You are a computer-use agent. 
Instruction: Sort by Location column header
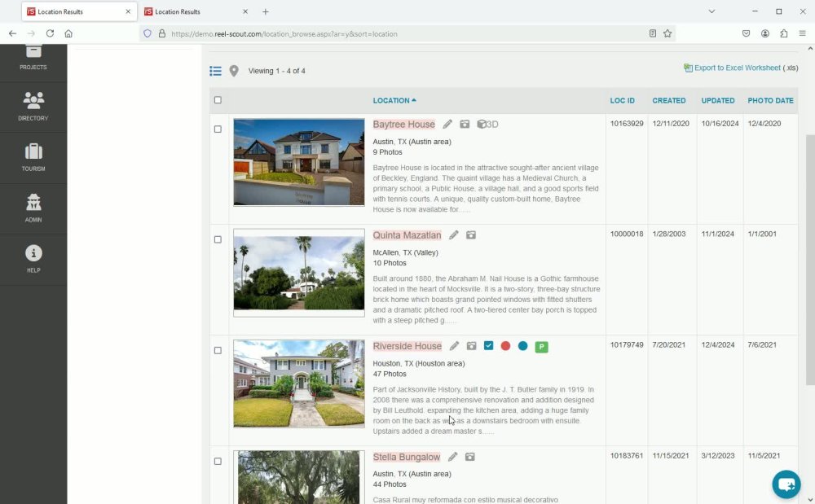[394, 101]
